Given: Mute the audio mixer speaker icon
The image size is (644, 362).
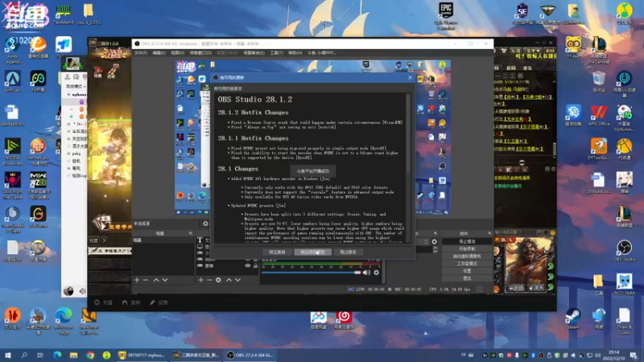Looking at the screenshot, I should (x=366, y=273).
